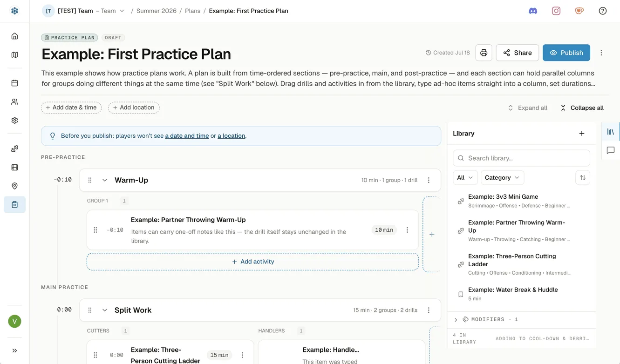Image resolution: width=620 pixels, height=364 pixels.
Task: Open the location pin icon in the sidebar
Action: tap(14, 186)
